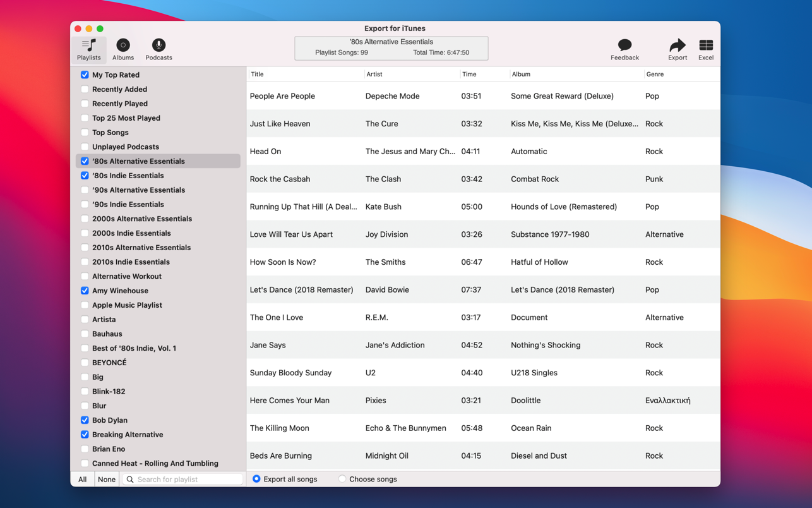Select the Choose songs radio option
This screenshot has height=508, width=812.
[x=342, y=479]
